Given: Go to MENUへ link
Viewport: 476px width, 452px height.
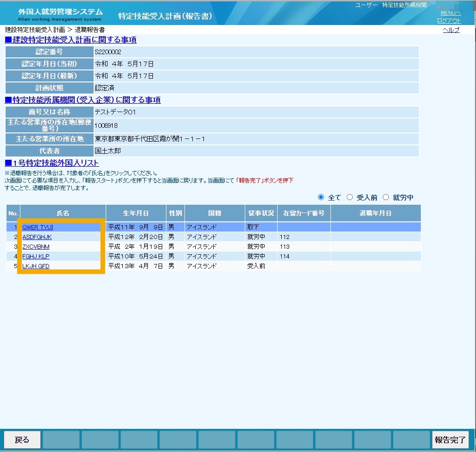Looking at the screenshot, I should click(451, 13).
